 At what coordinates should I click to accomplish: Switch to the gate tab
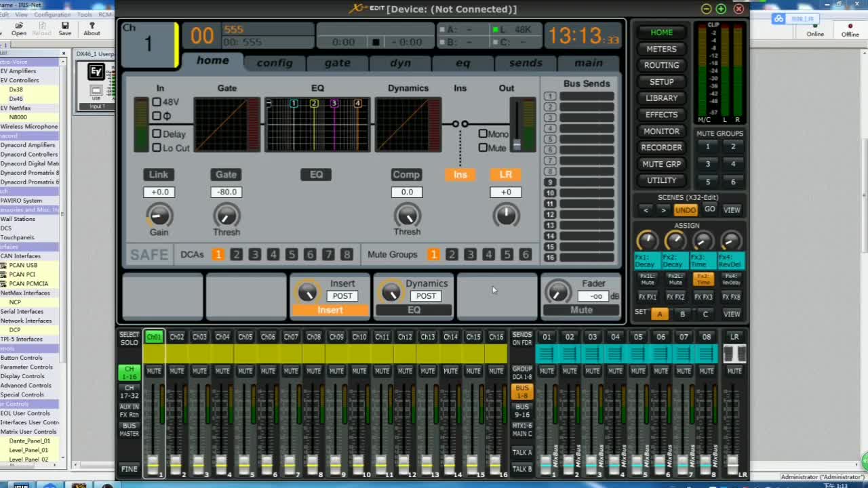coord(337,63)
